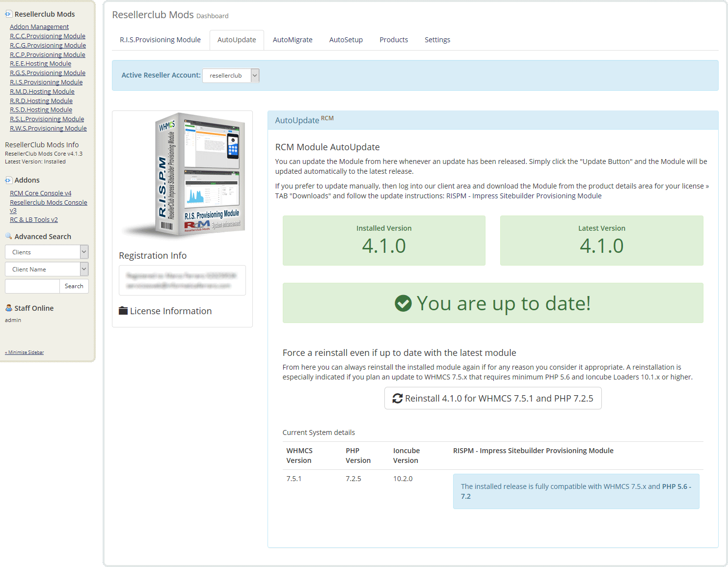Open Addon Management link
The height and width of the screenshot is (567, 728).
pyautogui.click(x=39, y=27)
